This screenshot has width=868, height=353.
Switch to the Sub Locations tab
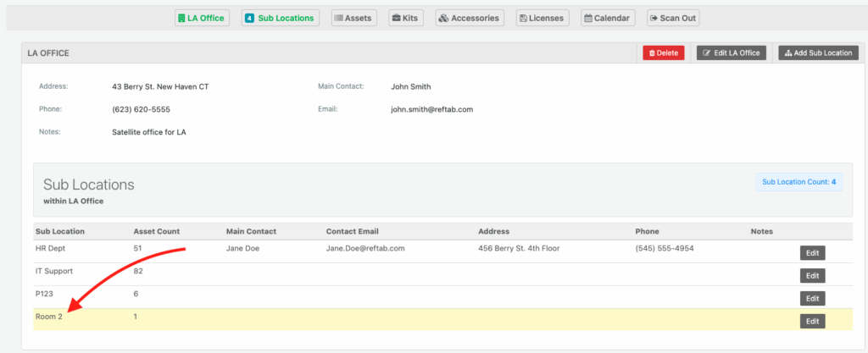pos(280,18)
